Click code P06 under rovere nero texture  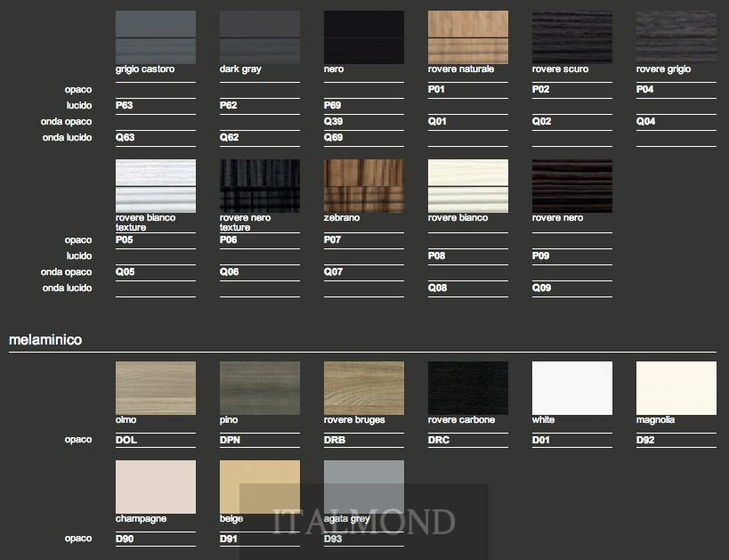pyautogui.click(x=228, y=239)
